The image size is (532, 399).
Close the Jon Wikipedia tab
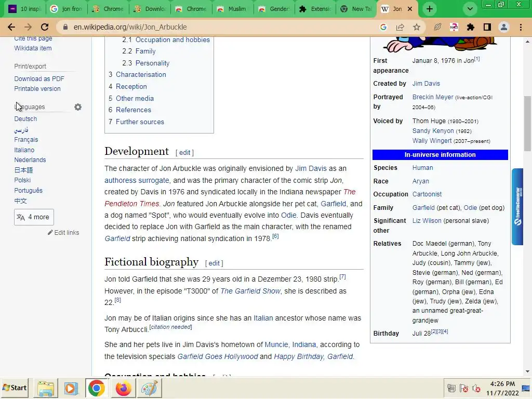(410, 9)
